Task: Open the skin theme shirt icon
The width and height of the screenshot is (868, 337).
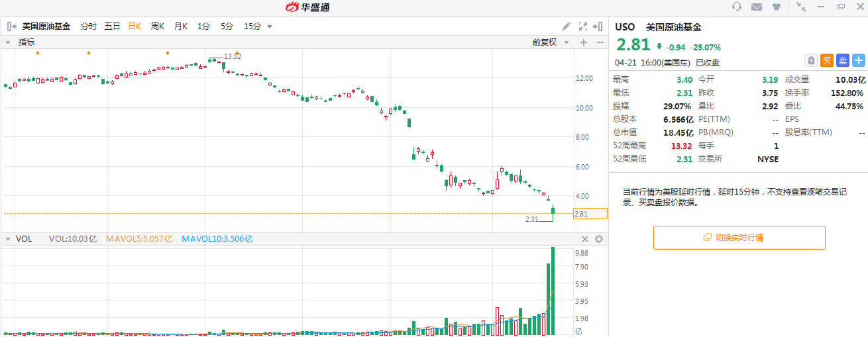Action: [777, 7]
